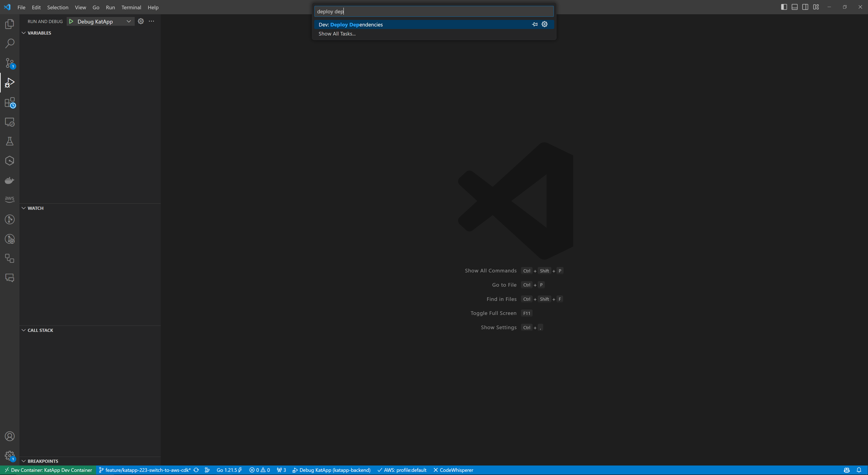The image size is (868, 475).
Task: Click the VS Code logo in title bar
Action: click(x=7, y=7)
